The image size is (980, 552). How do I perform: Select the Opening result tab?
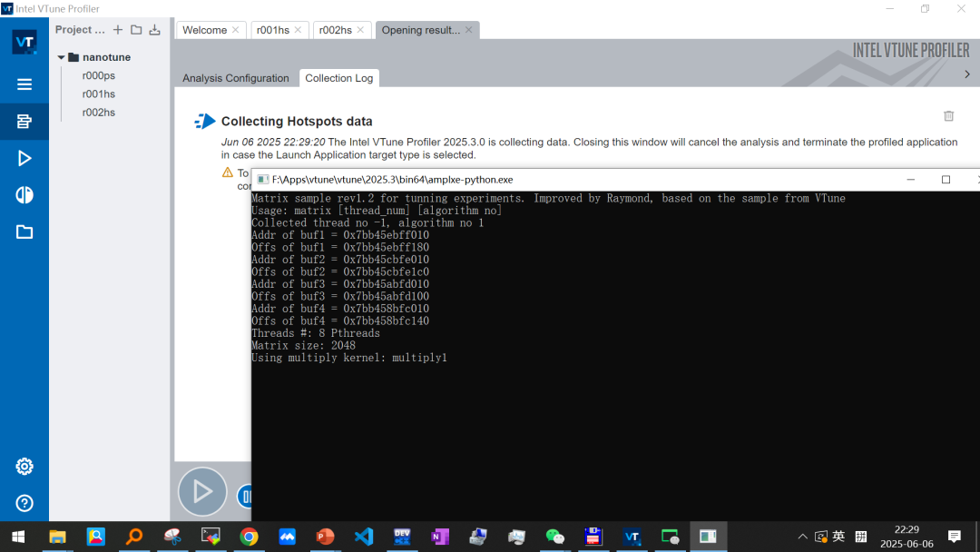[x=421, y=30]
